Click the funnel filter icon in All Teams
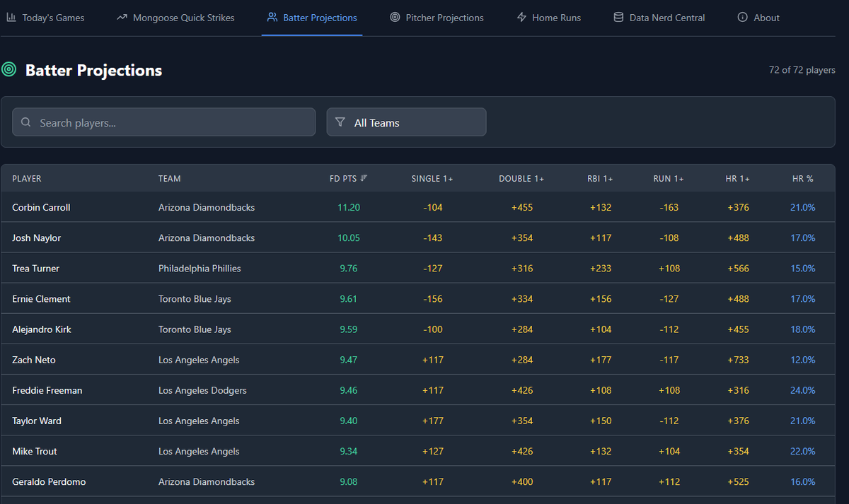This screenshot has height=504, width=849. point(340,122)
